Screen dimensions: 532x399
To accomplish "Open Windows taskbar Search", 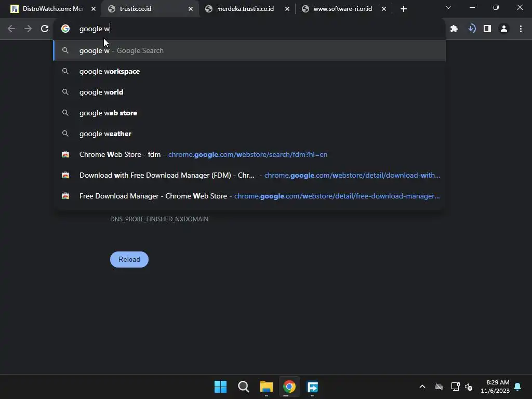I will pos(244,387).
